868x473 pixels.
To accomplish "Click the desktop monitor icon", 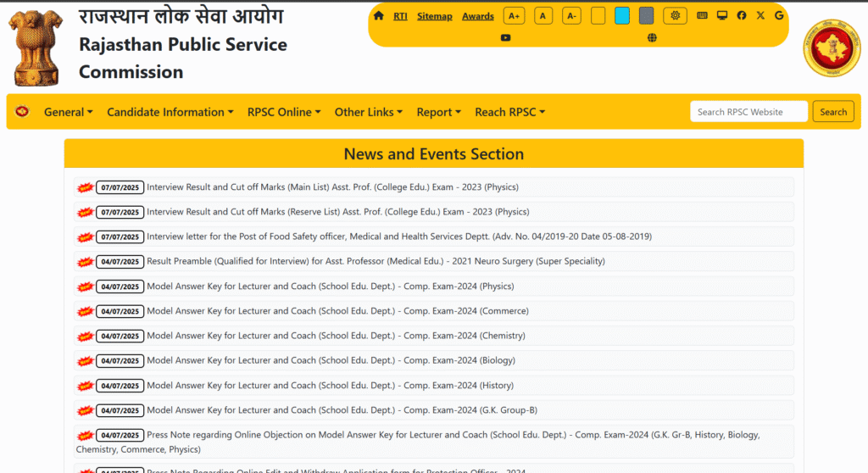I will pyautogui.click(x=722, y=15).
